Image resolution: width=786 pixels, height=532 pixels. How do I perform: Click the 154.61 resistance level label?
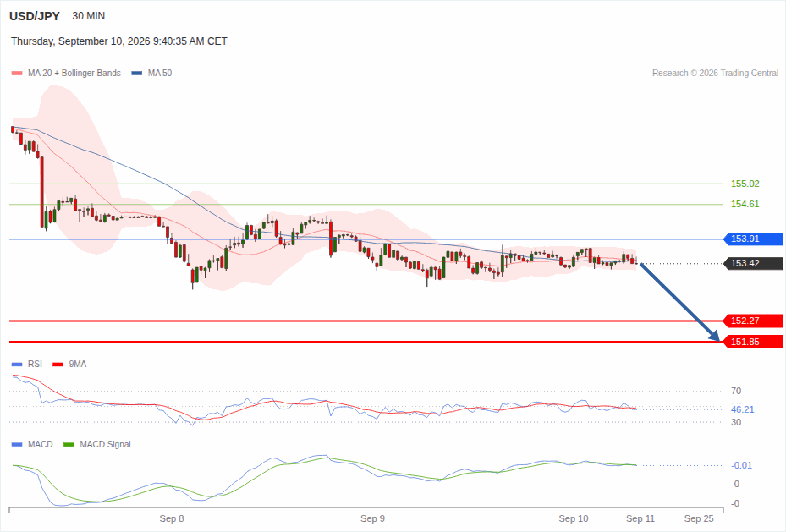pos(745,205)
